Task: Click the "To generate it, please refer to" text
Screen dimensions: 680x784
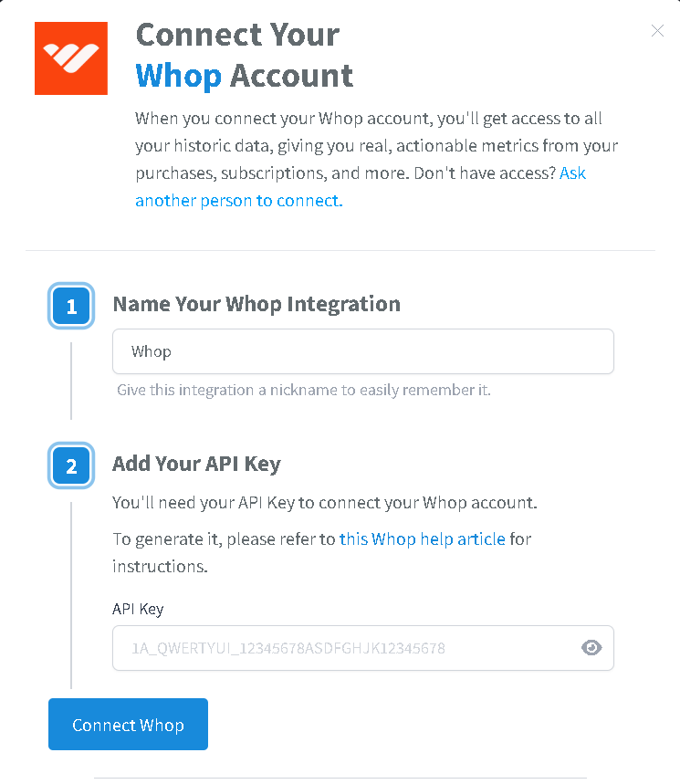Action: click(224, 538)
